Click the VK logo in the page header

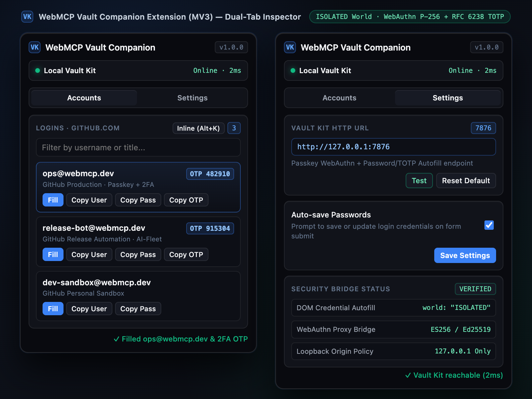27,17
